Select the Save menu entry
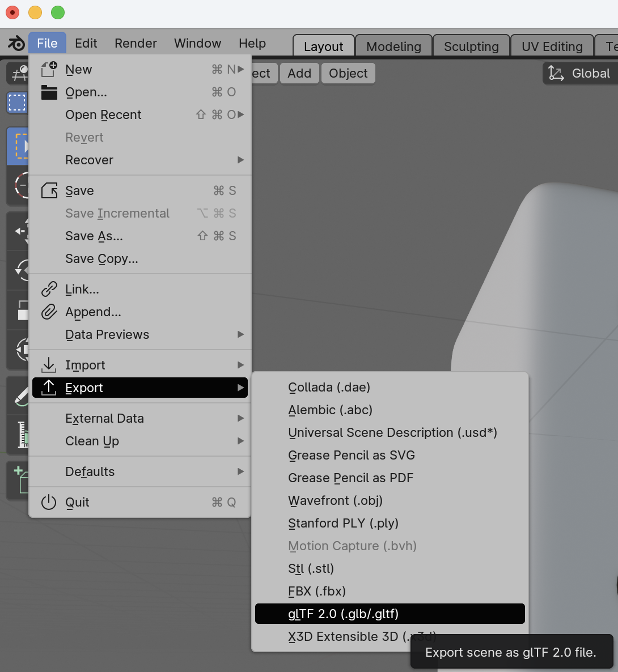The image size is (618, 672). pyautogui.click(x=140, y=190)
